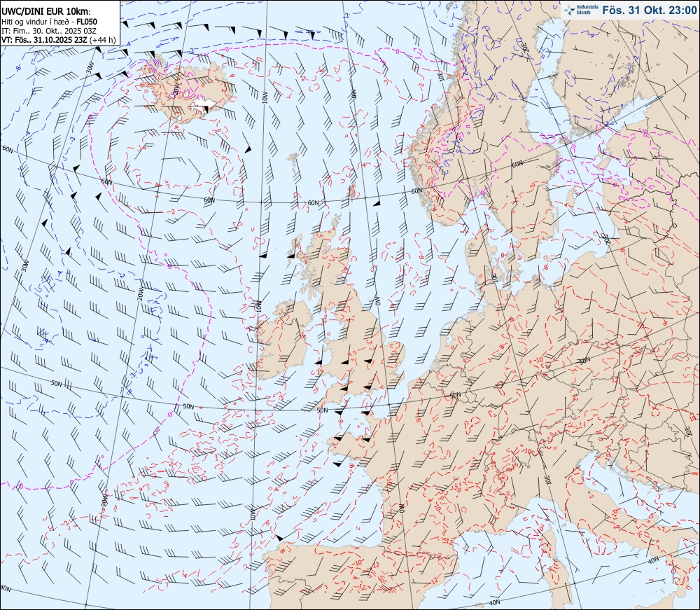Click the white glacier patch on Iceland

203,104
